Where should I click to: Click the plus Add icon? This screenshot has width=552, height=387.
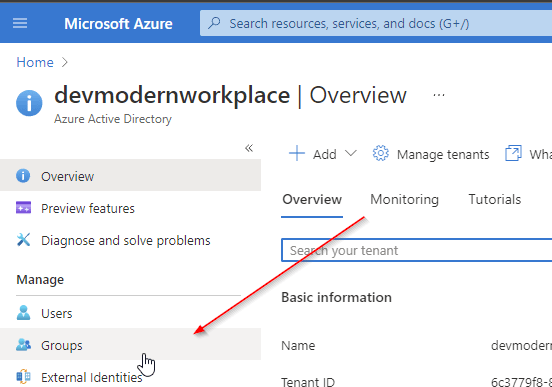click(x=296, y=154)
